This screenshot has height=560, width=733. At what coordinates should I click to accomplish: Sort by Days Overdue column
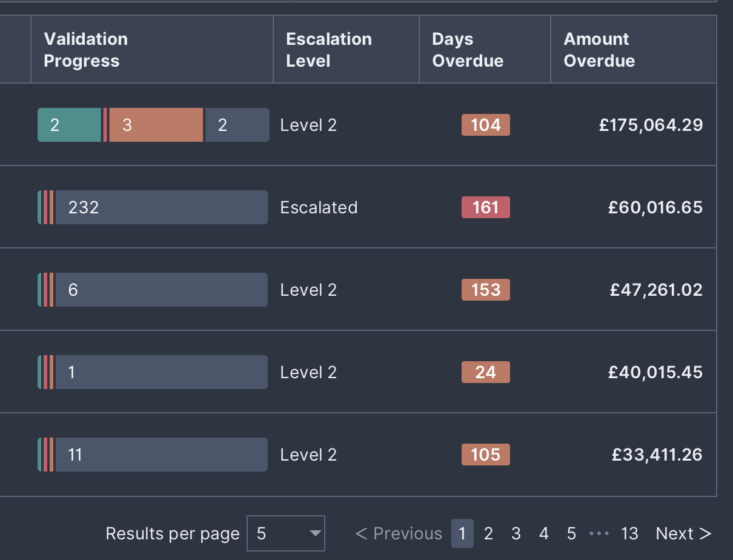tap(467, 50)
